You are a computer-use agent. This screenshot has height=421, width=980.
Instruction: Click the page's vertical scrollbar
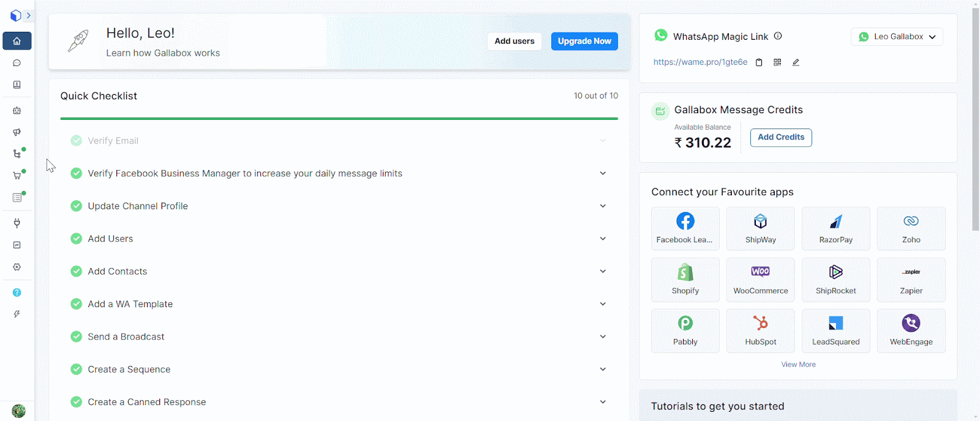pyautogui.click(x=975, y=122)
